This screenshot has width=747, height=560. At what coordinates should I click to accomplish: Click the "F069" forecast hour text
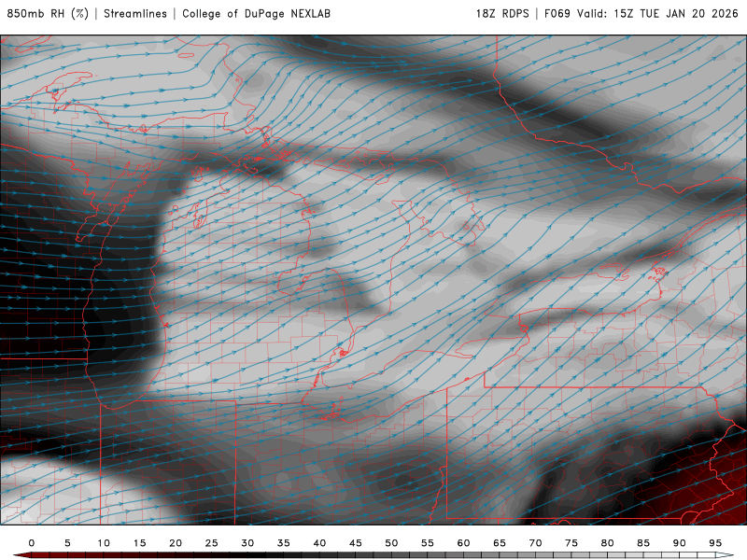pos(557,14)
